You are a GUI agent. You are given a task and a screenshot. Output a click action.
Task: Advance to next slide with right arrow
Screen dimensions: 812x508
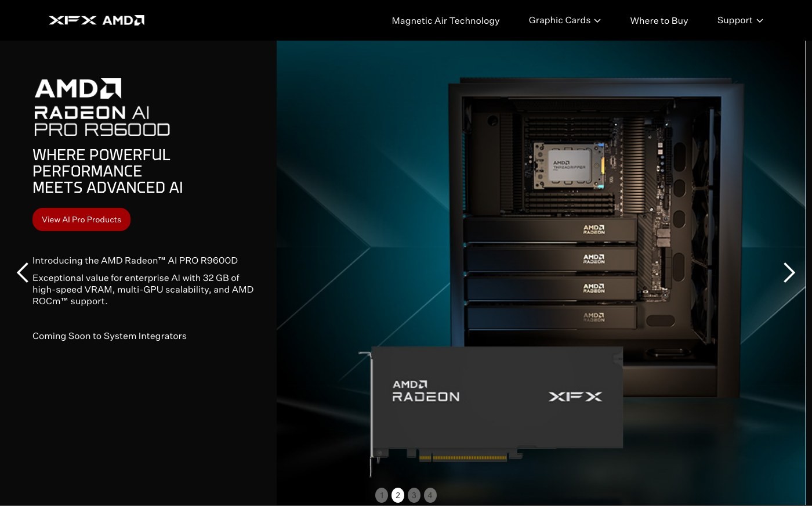[x=789, y=272]
